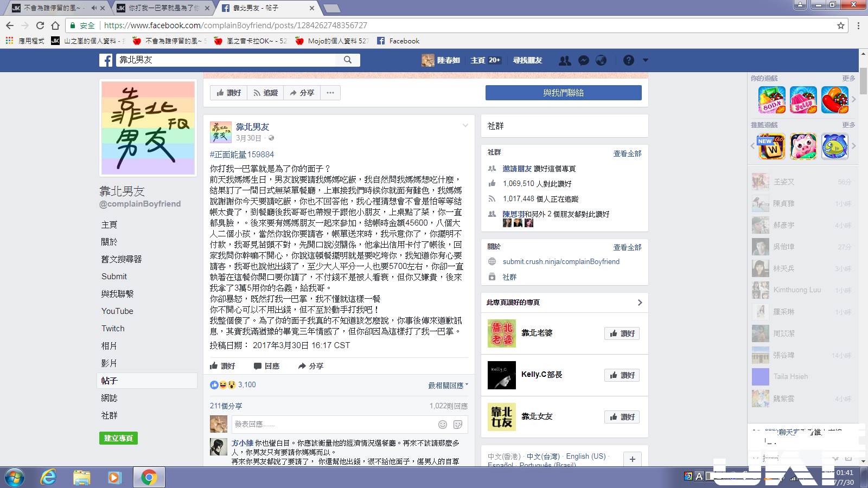Switch to the first browser tab
The height and width of the screenshot is (488, 868).
point(54,8)
